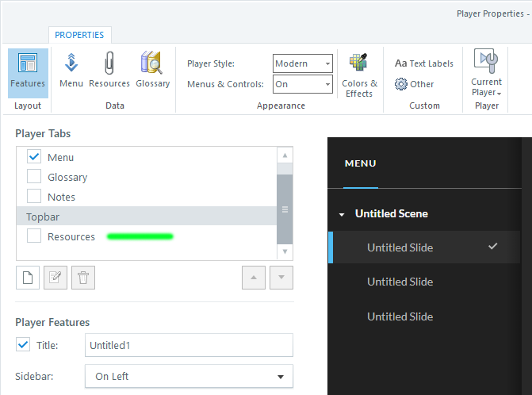The width and height of the screenshot is (532, 395).
Task: Open the Menu data options
Action: pyautogui.click(x=71, y=71)
